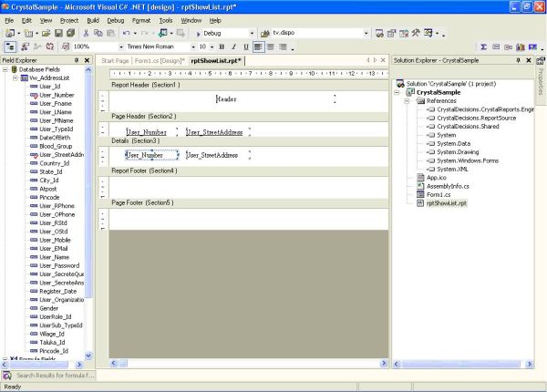Viewport: 547px width, 392px height.
Task: Select the Blood_Group database field
Action: point(56,146)
